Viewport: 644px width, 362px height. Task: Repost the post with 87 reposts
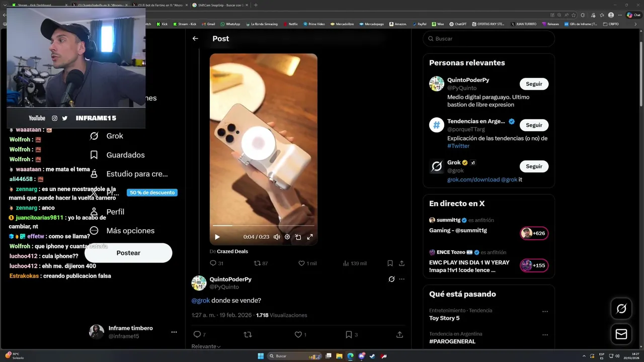coord(261,263)
